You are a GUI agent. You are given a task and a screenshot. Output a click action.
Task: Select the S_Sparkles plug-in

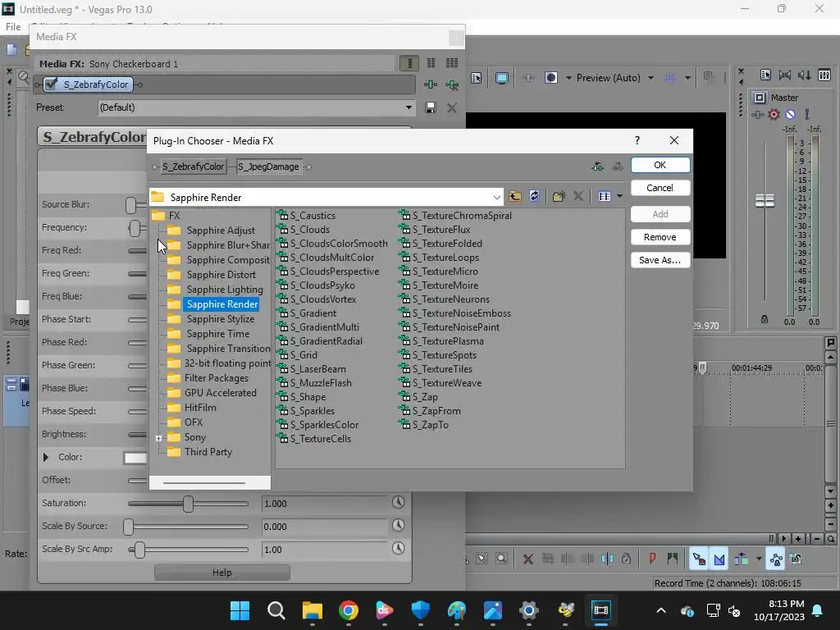pyautogui.click(x=313, y=411)
